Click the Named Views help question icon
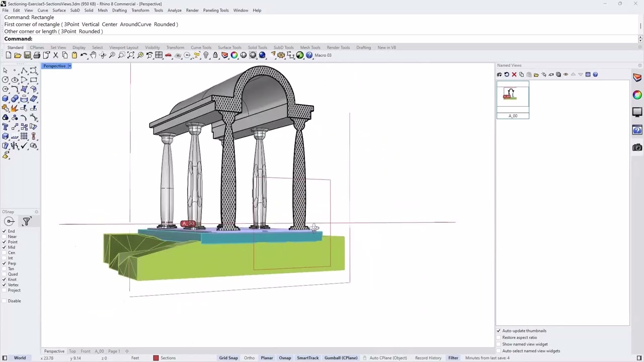 pos(595,74)
